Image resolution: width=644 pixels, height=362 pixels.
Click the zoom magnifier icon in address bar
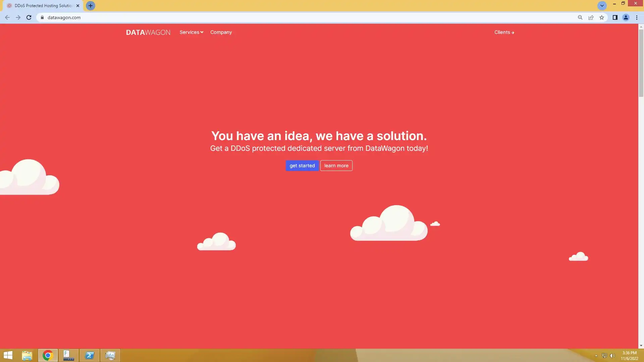[580, 17]
